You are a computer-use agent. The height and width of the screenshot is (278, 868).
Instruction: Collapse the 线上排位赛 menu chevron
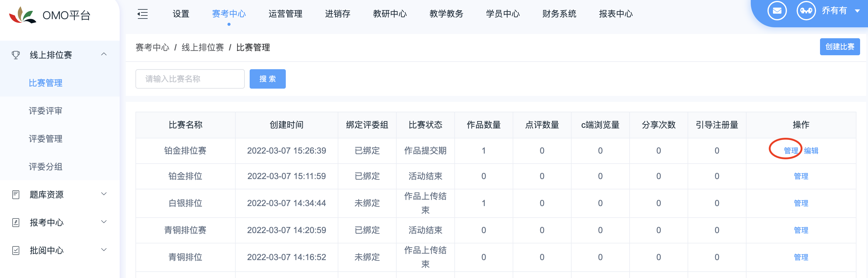104,54
